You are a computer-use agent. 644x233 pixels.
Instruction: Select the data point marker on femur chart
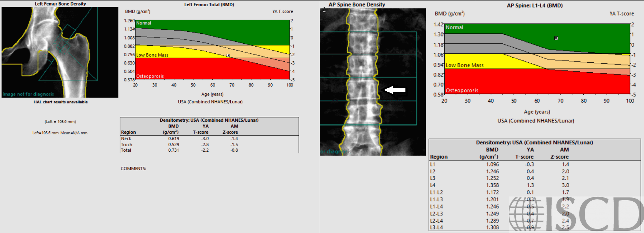(x=228, y=55)
